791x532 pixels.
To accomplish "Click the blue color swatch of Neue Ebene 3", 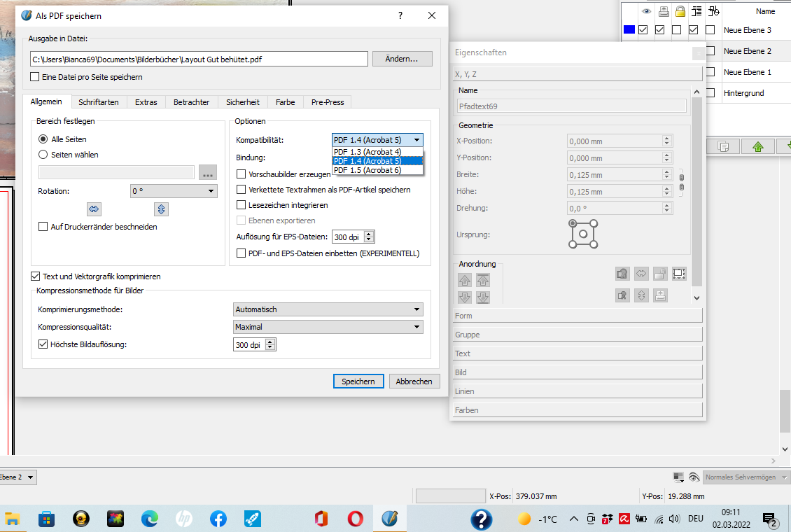I will click(x=629, y=30).
